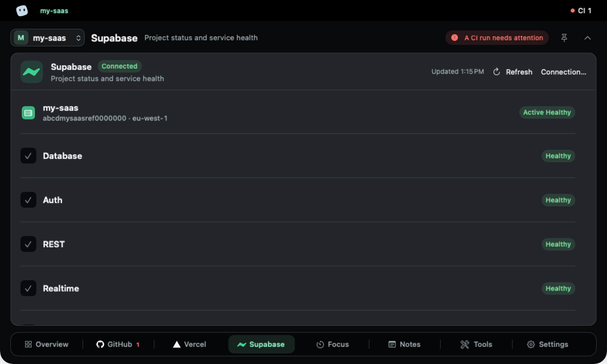607x364 pixels.
Task: Click the Healthy badge for Auth
Action: click(558, 200)
